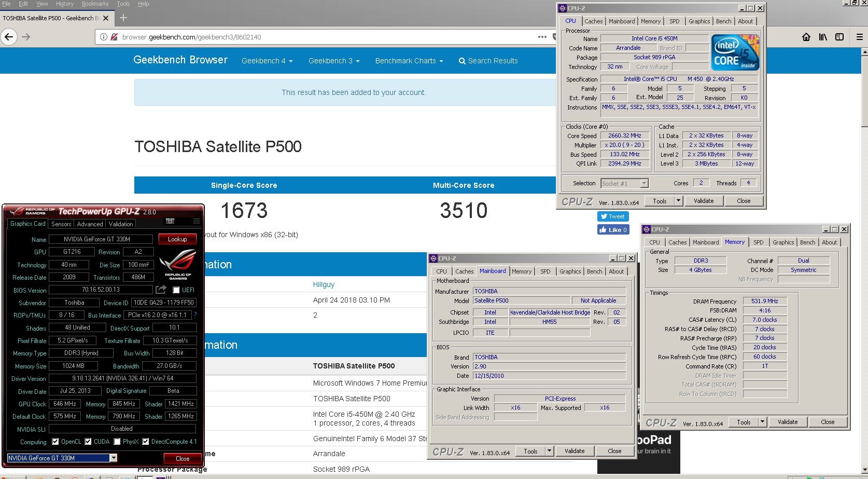Toggle the OpenCL checkbox

pyautogui.click(x=55, y=442)
